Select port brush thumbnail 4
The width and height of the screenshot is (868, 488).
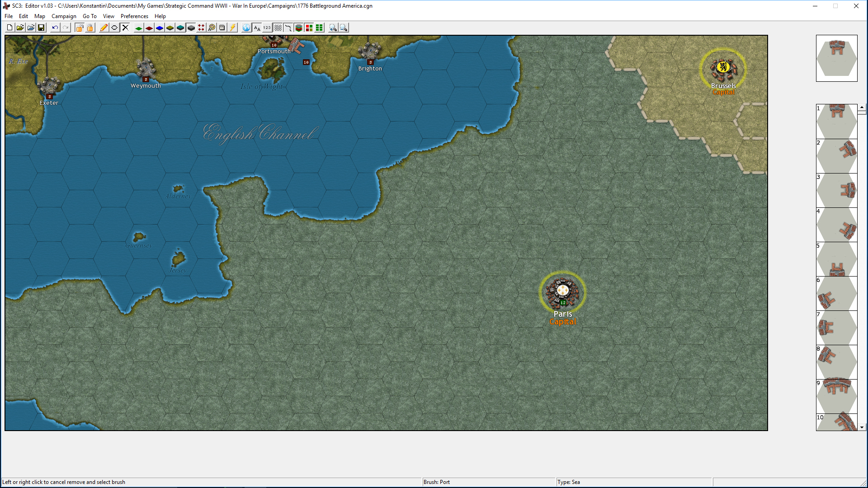click(836, 225)
